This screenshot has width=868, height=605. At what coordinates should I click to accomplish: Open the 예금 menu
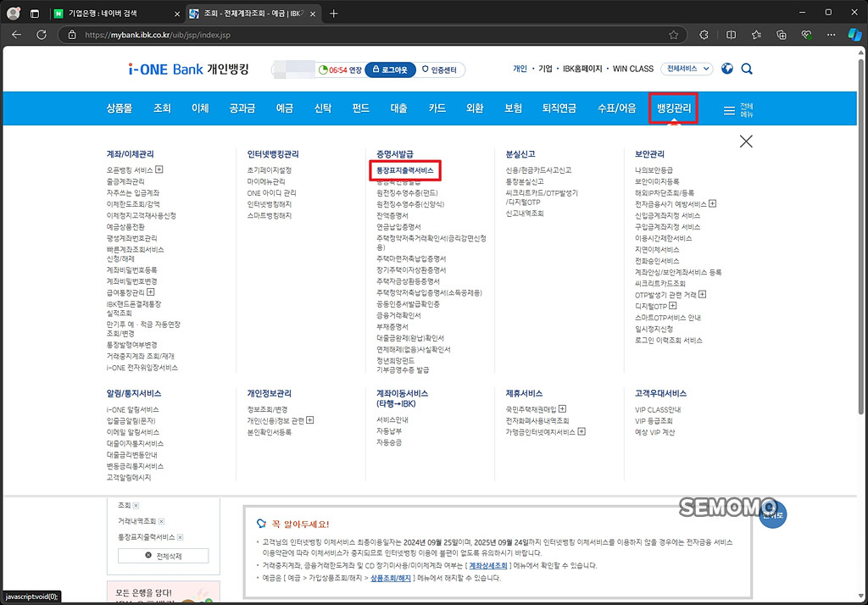pyautogui.click(x=285, y=108)
